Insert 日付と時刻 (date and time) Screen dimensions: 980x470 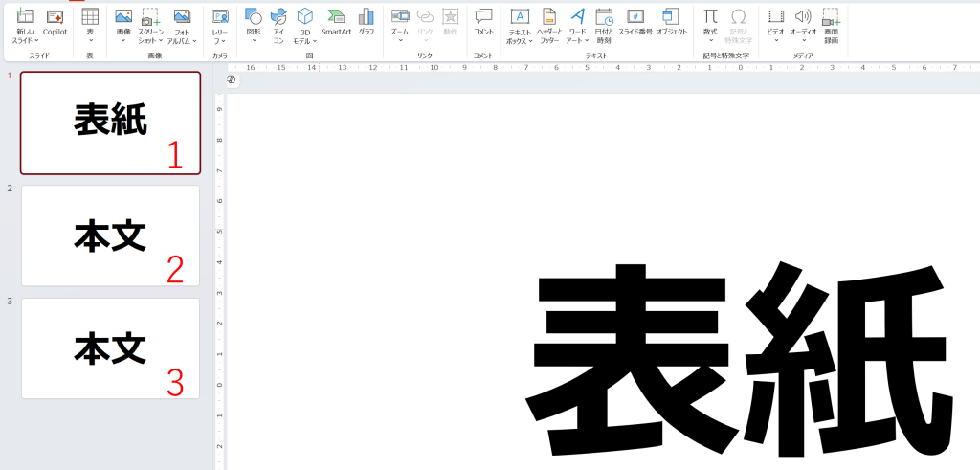[x=604, y=22]
